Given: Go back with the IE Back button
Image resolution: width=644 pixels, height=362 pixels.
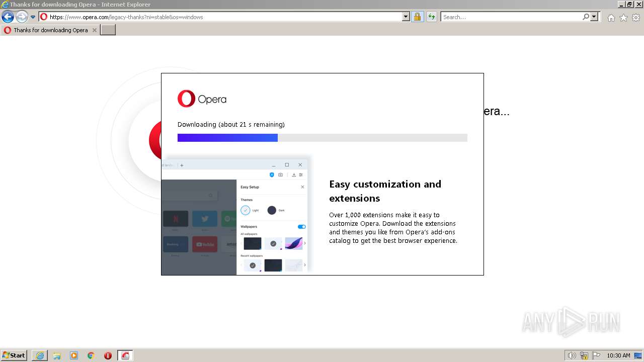Looking at the screenshot, I should coord(8,17).
